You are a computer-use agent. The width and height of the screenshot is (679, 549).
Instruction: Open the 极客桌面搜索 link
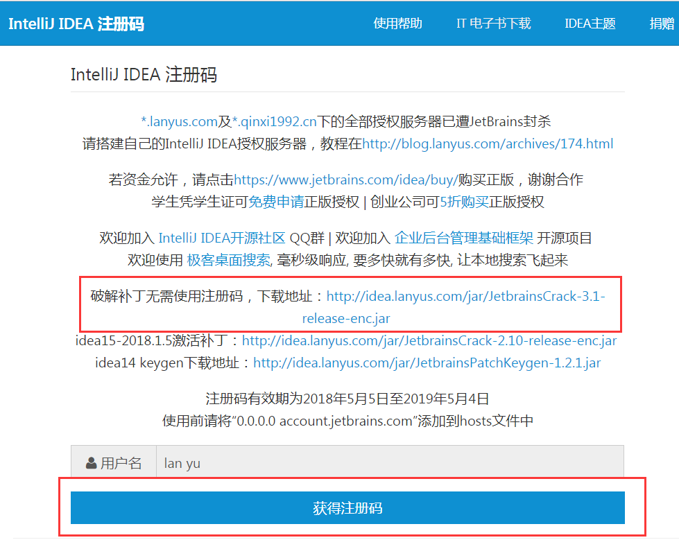(x=229, y=260)
